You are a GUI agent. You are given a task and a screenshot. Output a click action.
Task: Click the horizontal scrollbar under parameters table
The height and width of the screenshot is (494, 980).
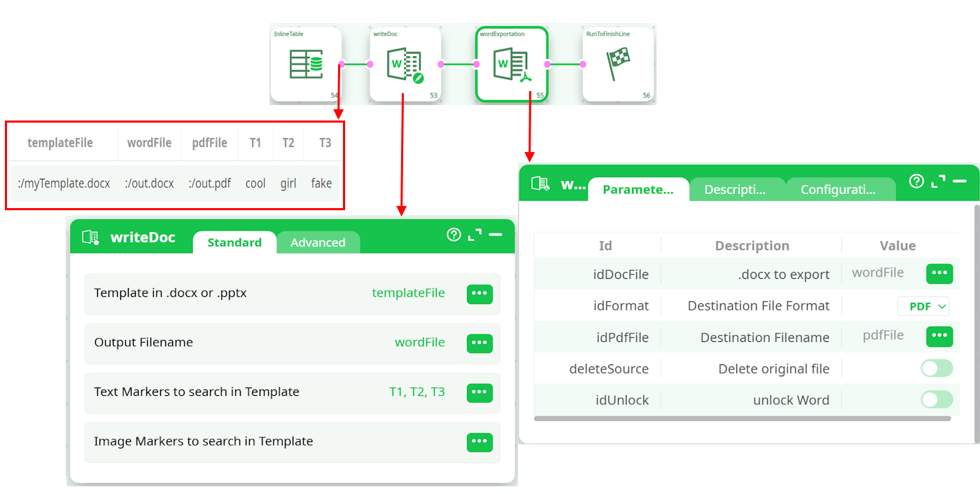742,418
